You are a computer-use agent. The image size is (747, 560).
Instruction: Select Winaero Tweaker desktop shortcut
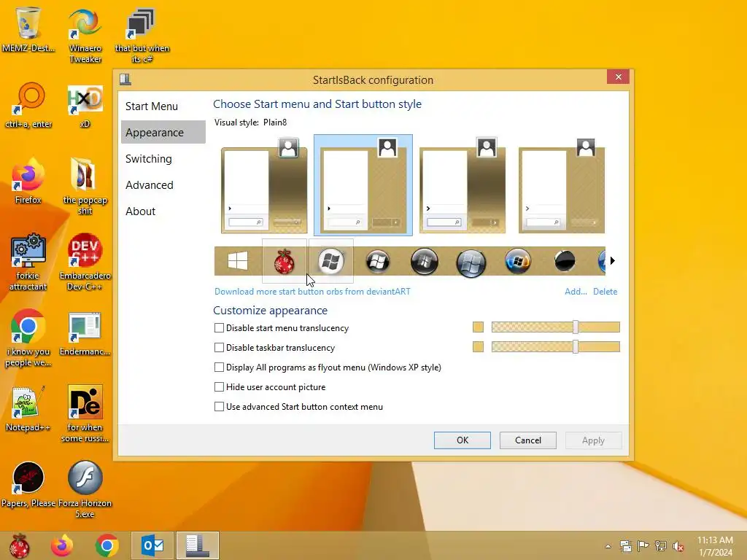click(x=85, y=35)
